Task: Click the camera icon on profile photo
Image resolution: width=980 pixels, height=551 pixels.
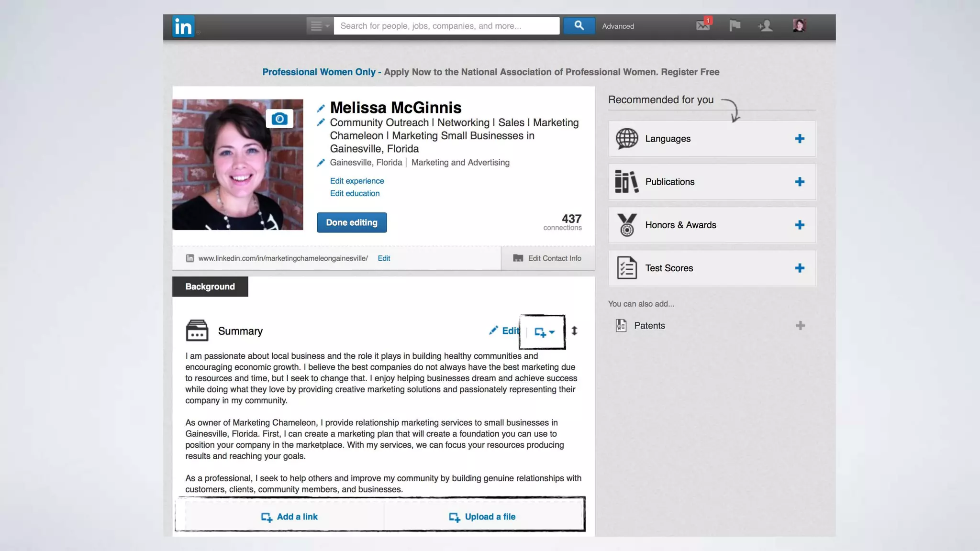Action: tap(279, 119)
